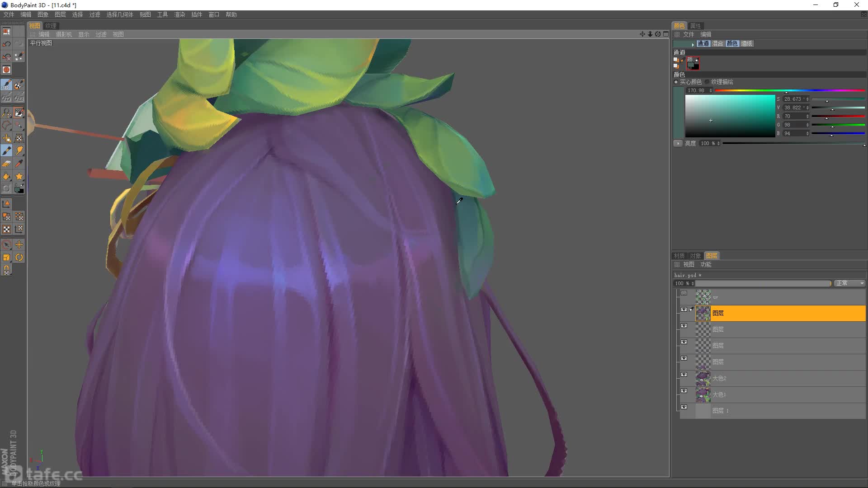This screenshot has height=488, width=868.
Task: Click the viewport pan arrows icon
Action: coord(642,34)
